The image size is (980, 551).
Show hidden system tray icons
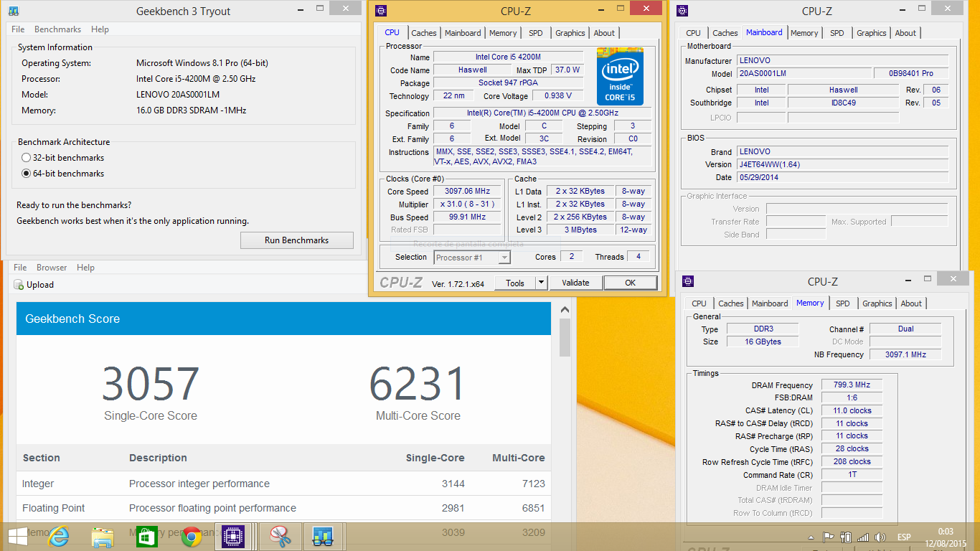(812, 537)
